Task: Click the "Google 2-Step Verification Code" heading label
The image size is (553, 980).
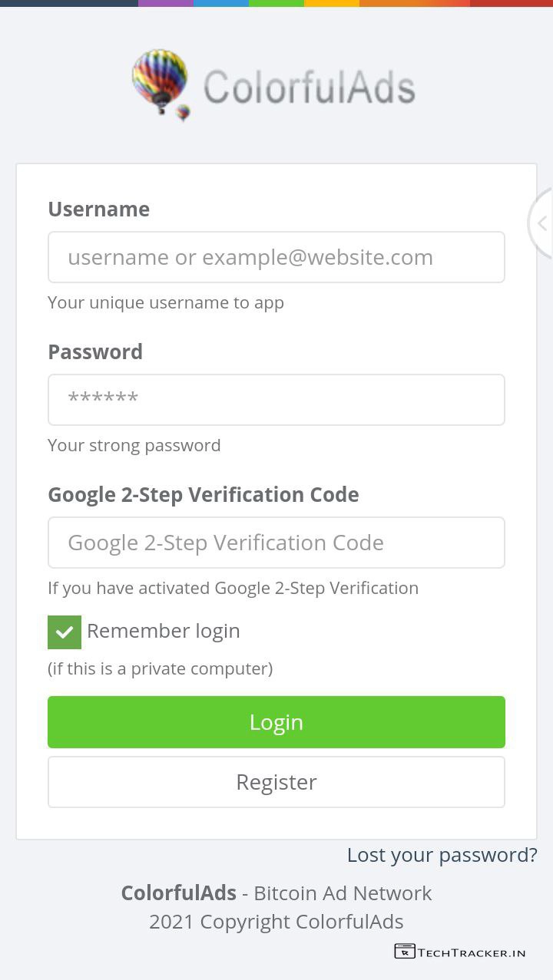Action: tap(203, 494)
